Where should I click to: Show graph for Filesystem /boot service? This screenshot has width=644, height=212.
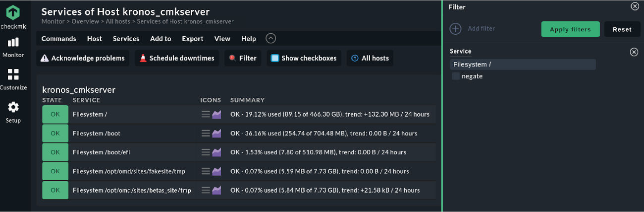(x=216, y=134)
